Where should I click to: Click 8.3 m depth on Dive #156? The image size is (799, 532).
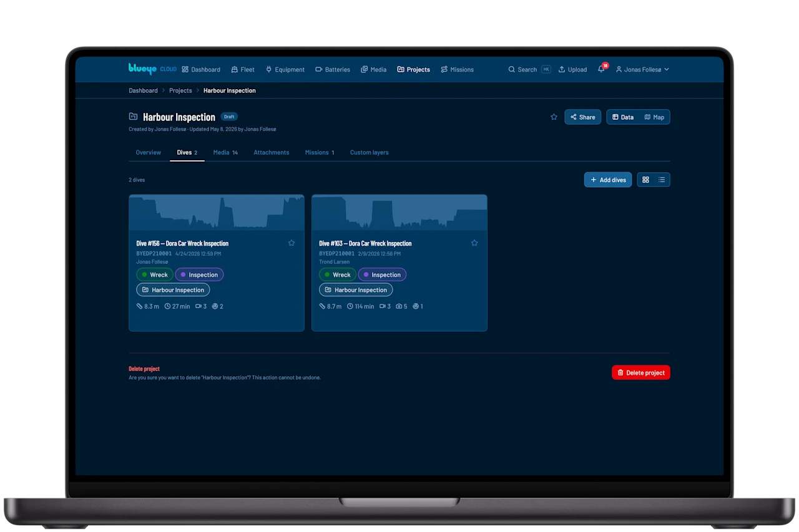point(148,306)
